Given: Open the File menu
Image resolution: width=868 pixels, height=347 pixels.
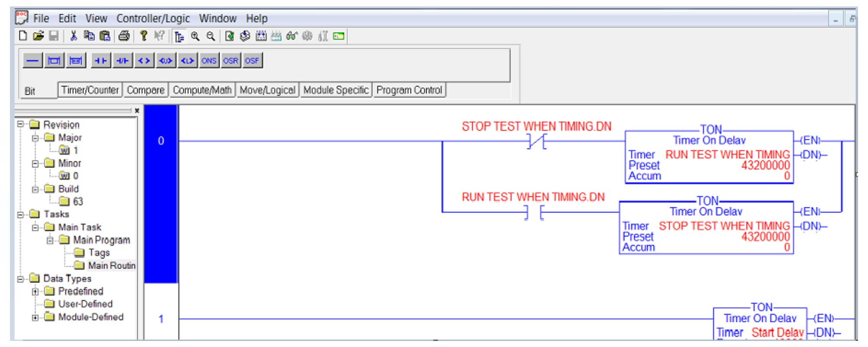Looking at the screenshot, I should (41, 19).
